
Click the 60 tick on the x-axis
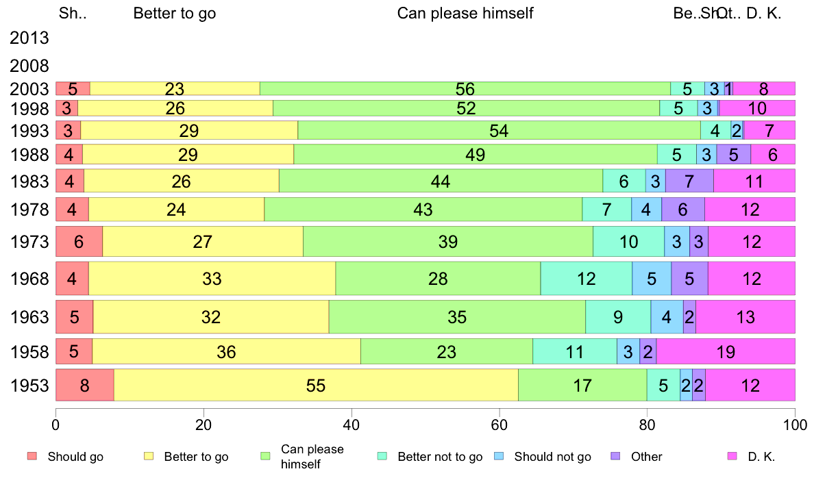click(499, 425)
